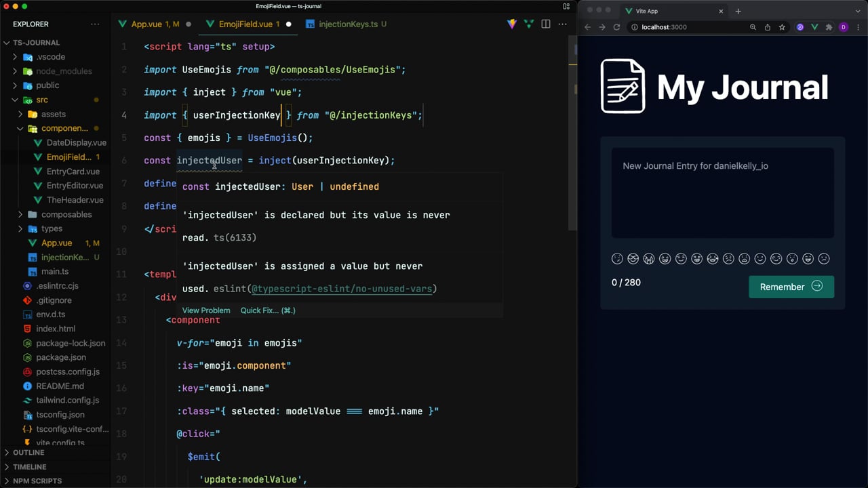View site information for localhost
This screenshot has width=868, height=488.
pos(635,27)
